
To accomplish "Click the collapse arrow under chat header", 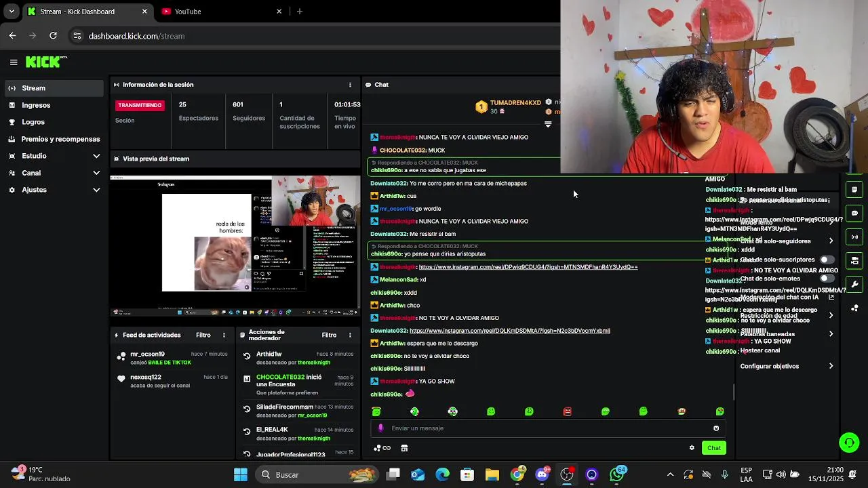I will [548, 124].
